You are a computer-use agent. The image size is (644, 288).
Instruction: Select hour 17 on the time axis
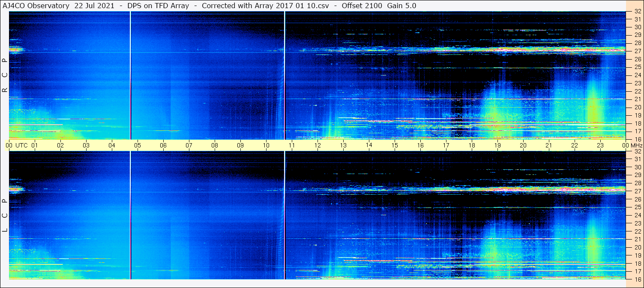tap(446, 145)
